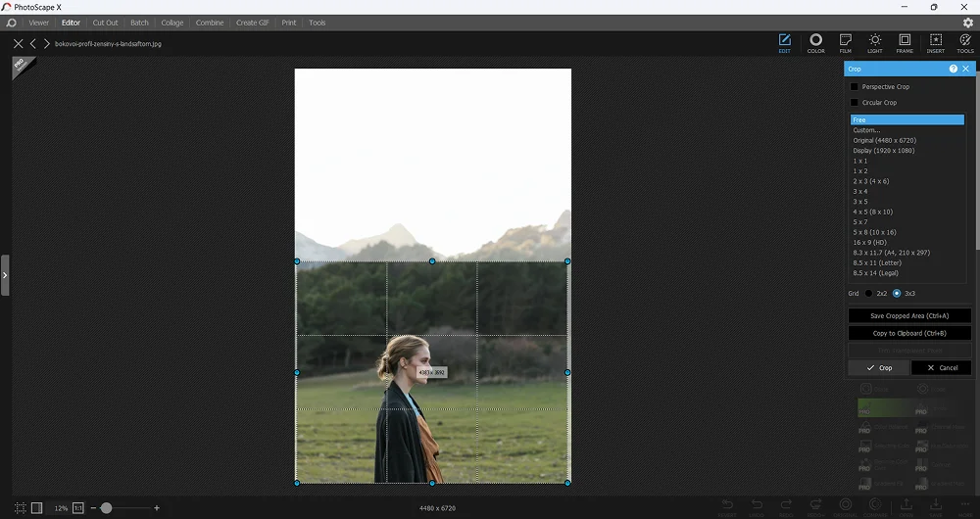This screenshot has width=980, height=519.
Task: Open crop panel help question mark
Action: point(953,69)
